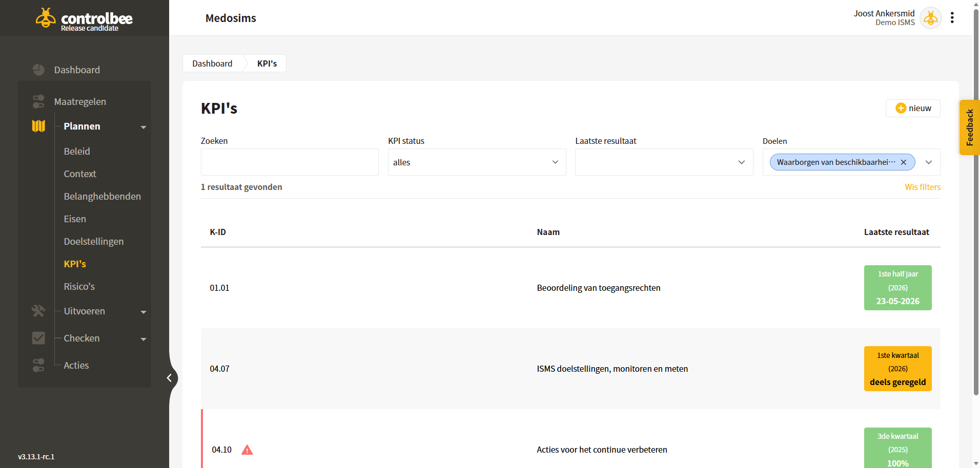Open the KPI status dropdown
The image size is (980, 468).
tap(477, 162)
